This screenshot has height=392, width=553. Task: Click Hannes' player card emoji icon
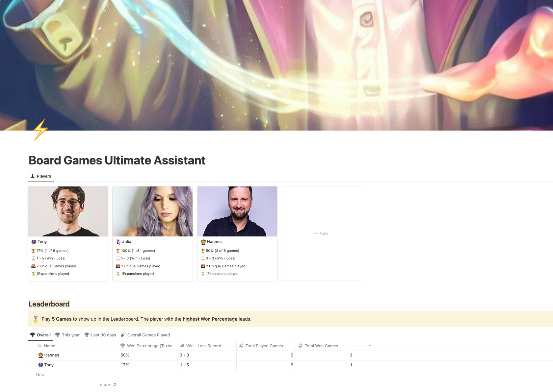(x=203, y=242)
